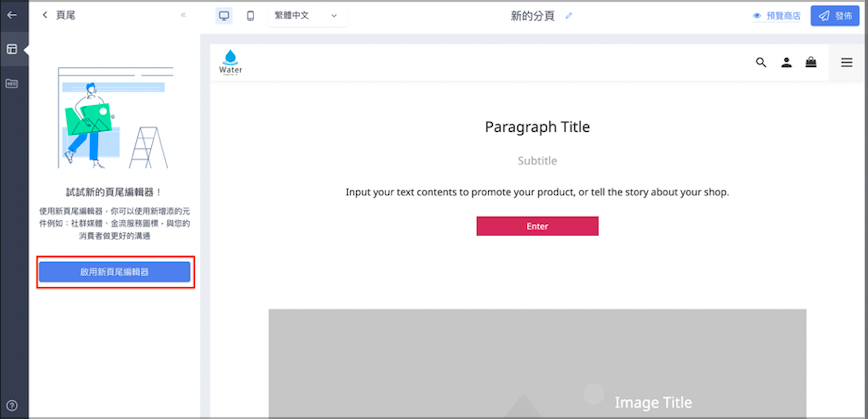Collapse the side panel with double chevron
Viewport: 868px width, 419px height.
183,15
